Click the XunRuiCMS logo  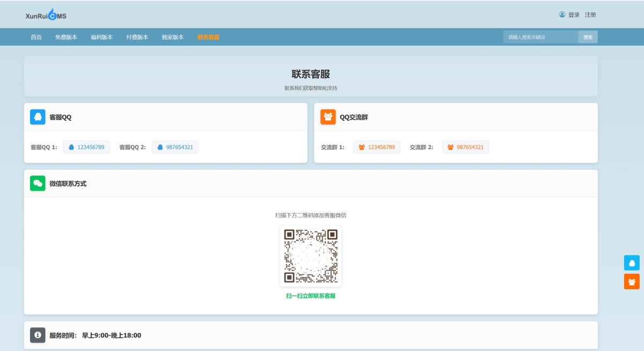(x=46, y=14)
